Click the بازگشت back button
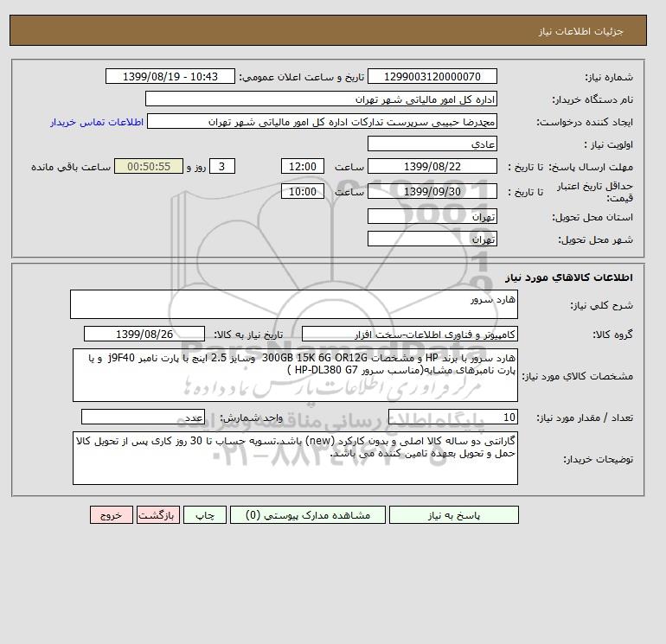Viewport: 666px width, 644px height. click(x=158, y=515)
